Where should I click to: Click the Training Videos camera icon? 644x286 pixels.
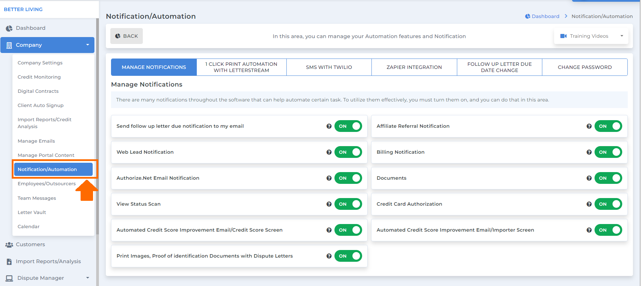click(563, 36)
